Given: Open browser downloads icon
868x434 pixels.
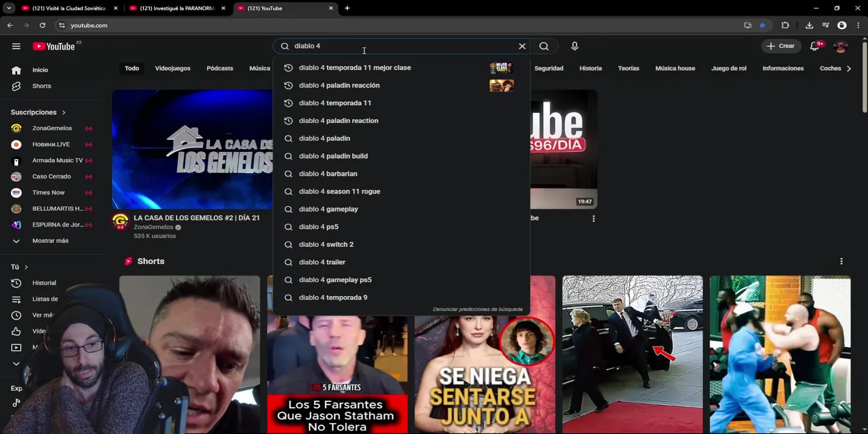Looking at the screenshot, I should [x=809, y=25].
